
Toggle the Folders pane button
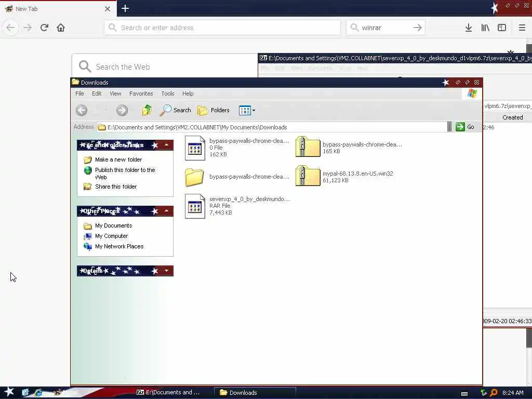214,110
